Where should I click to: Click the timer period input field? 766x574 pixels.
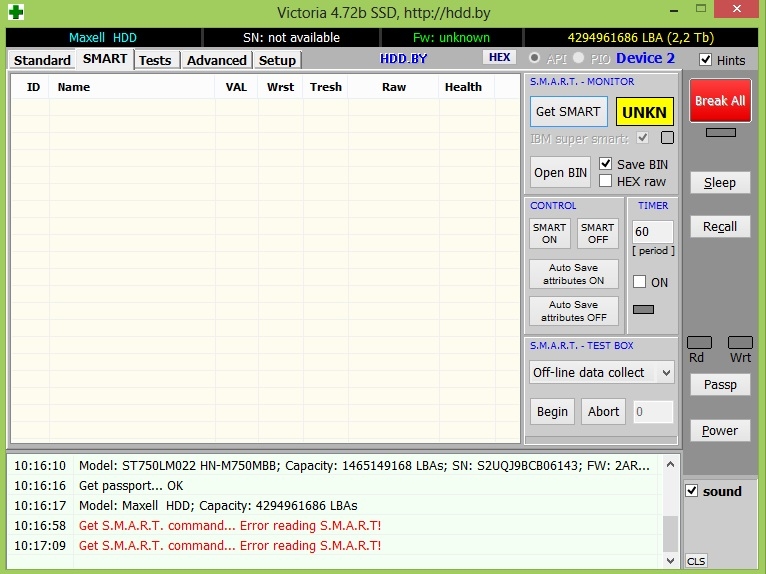pyautogui.click(x=653, y=232)
